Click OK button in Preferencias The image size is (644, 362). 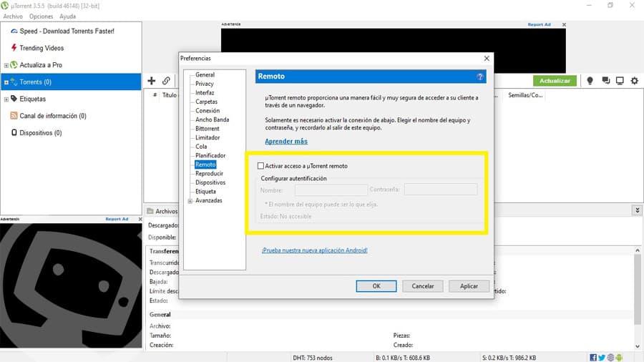pos(376,286)
